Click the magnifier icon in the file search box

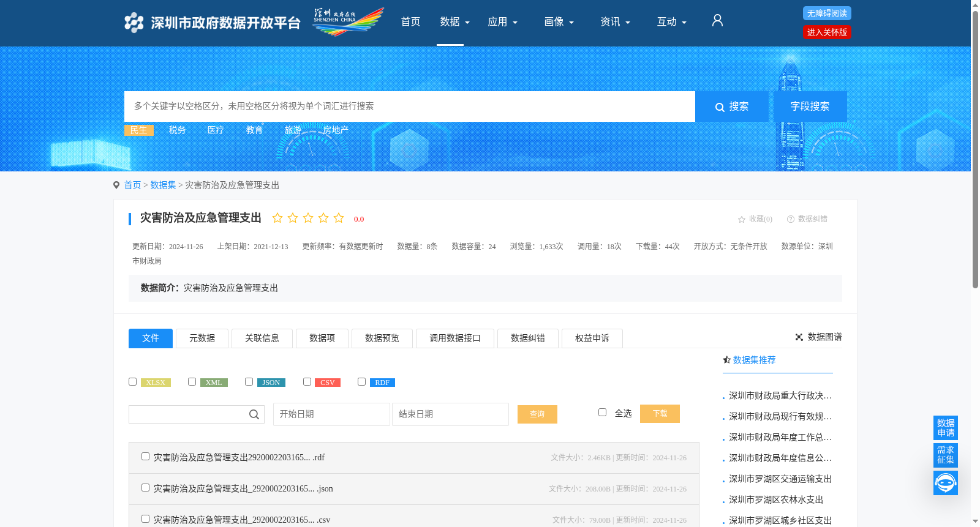[254, 414]
